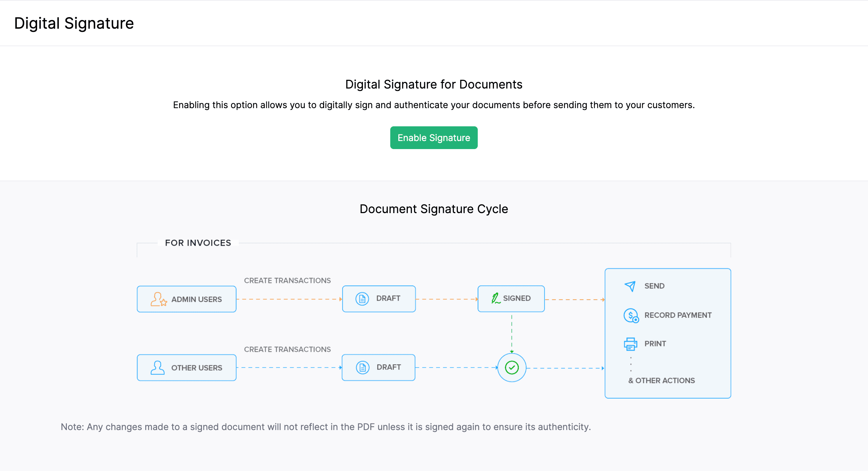Click the green Signed signature icon

(x=495, y=298)
